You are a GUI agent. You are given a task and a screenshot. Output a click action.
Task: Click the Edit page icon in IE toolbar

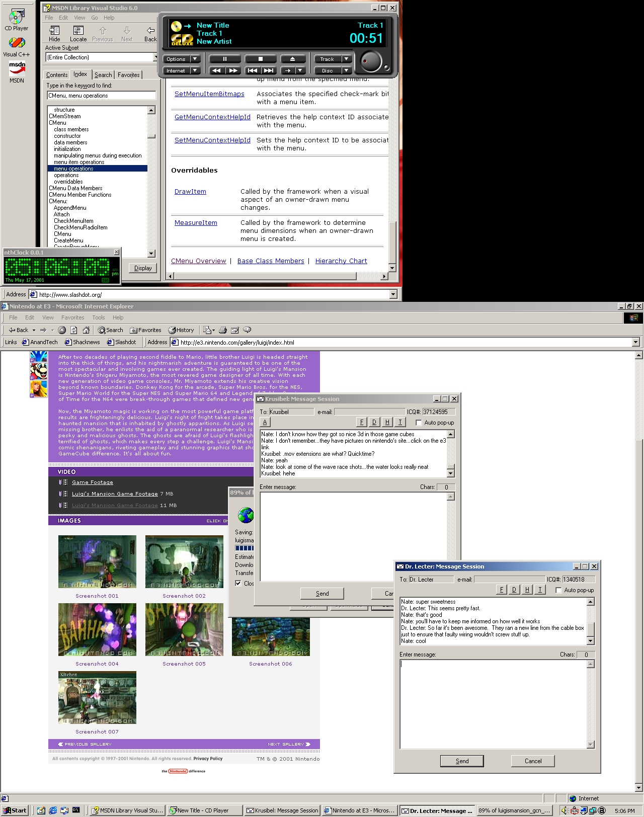coord(235,330)
